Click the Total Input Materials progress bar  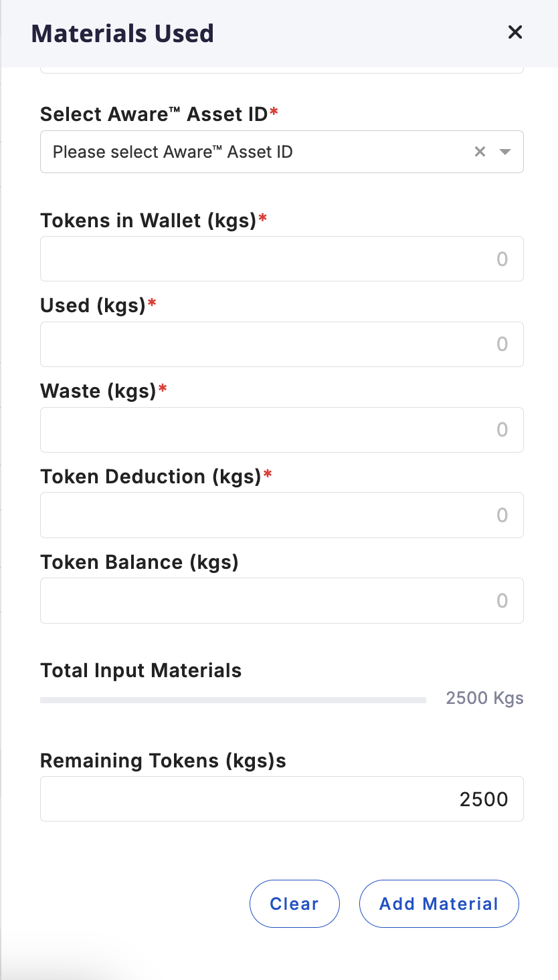coord(233,700)
